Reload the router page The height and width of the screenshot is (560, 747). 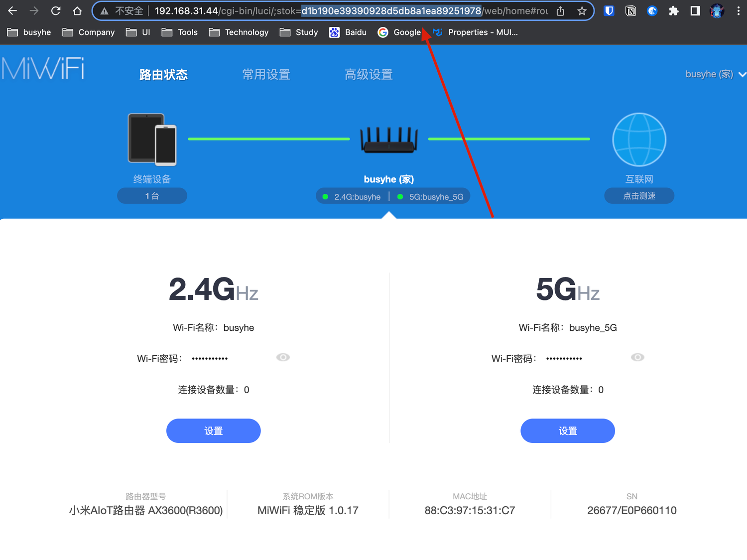click(x=56, y=10)
